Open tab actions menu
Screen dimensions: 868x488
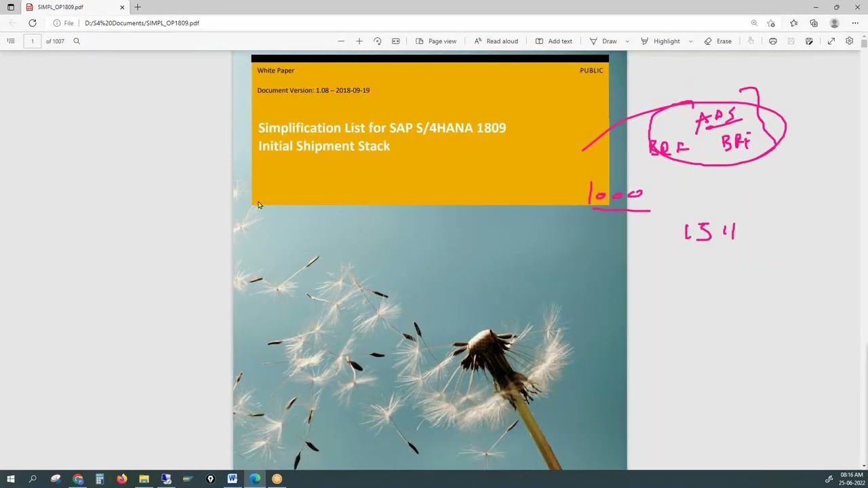point(11,7)
